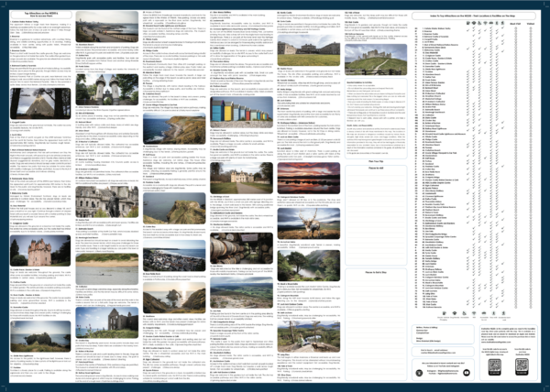Click the wheelchair accessible icon in table header

[479, 23]
